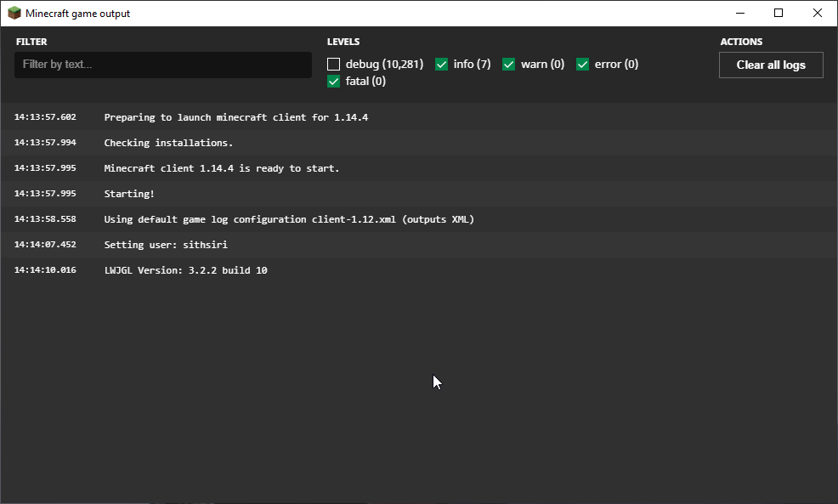
Task: Select the 'Using default game log configuration' line
Action: [x=288, y=219]
